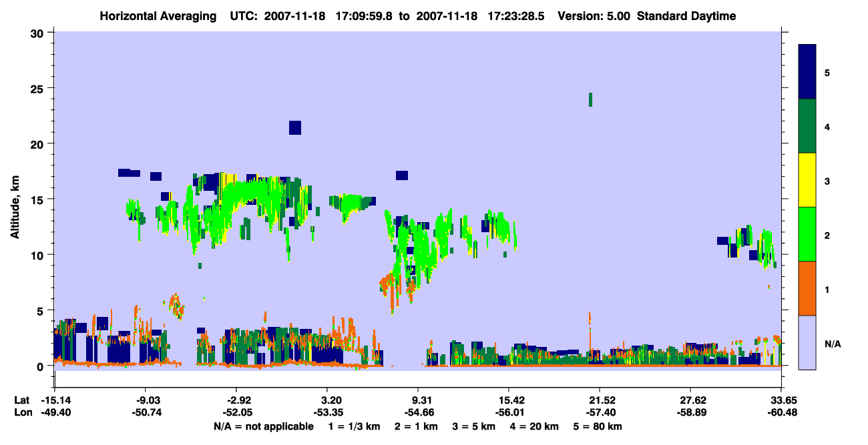Click the "5 = 80 km" legend text

coord(598,426)
